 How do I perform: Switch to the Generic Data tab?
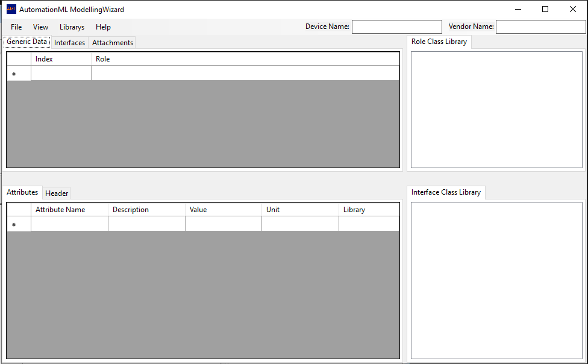(x=27, y=42)
